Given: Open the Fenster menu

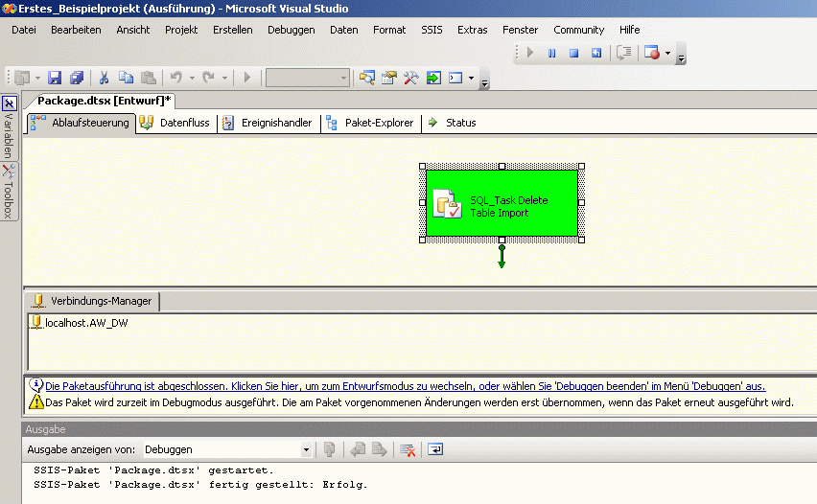Looking at the screenshot, I should pos(520,30).
